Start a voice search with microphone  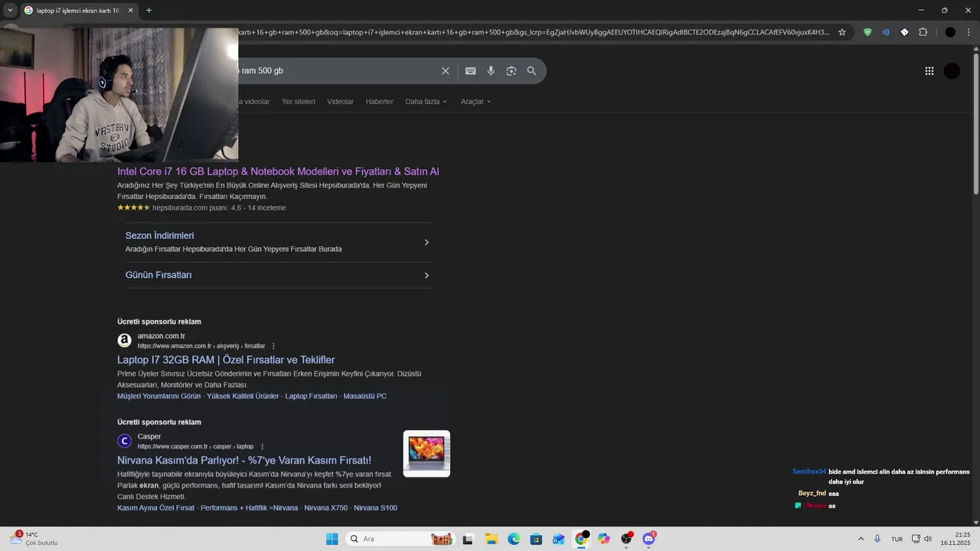(x=491, y=70)
